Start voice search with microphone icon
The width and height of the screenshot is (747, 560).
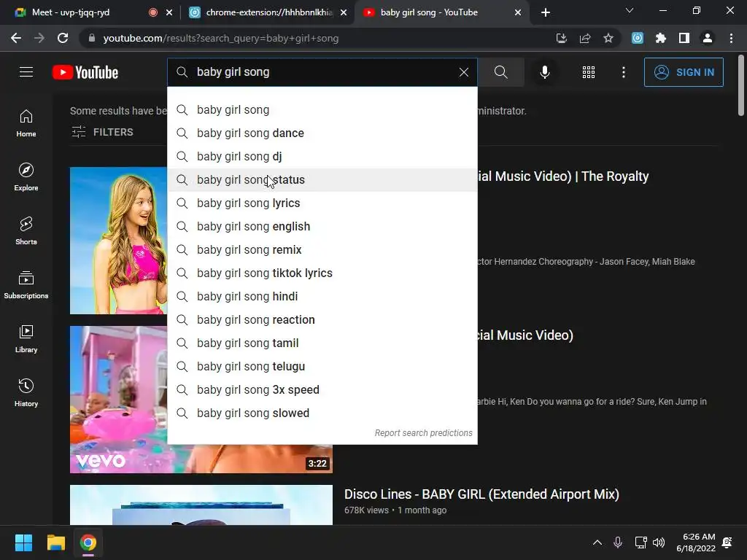544,72
